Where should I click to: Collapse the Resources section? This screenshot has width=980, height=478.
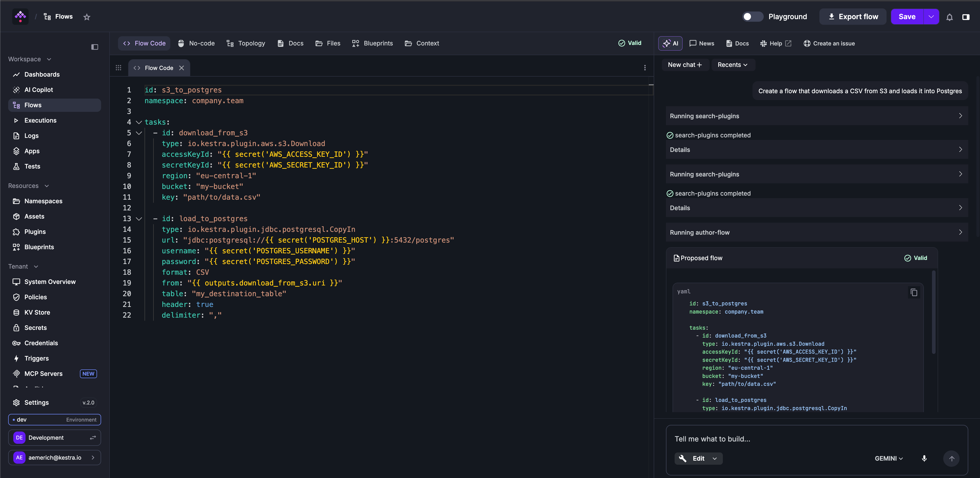click(29, 186)
